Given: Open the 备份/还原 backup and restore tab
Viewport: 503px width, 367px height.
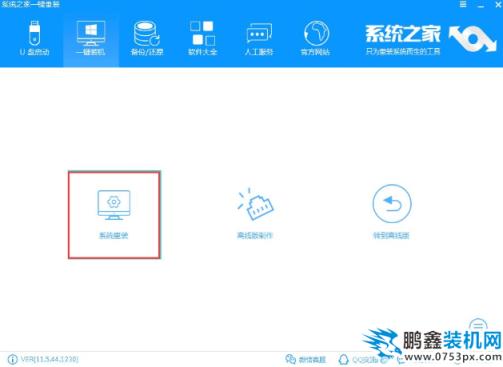Looking at the screenshot, I should pos(147,38).
